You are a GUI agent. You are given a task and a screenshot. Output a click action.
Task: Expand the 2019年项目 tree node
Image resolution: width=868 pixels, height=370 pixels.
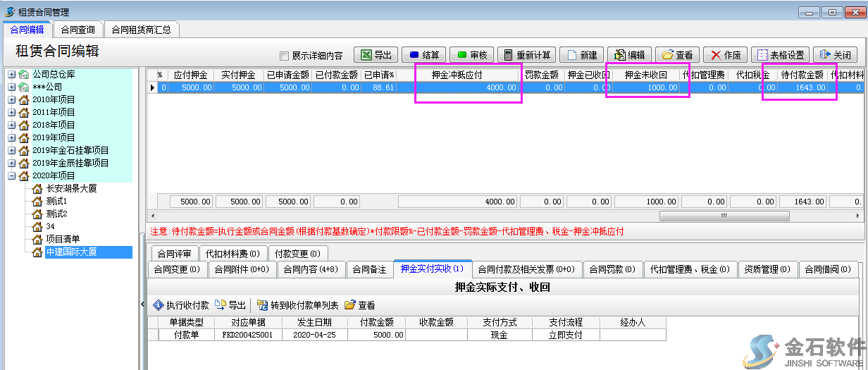(12, 137)
